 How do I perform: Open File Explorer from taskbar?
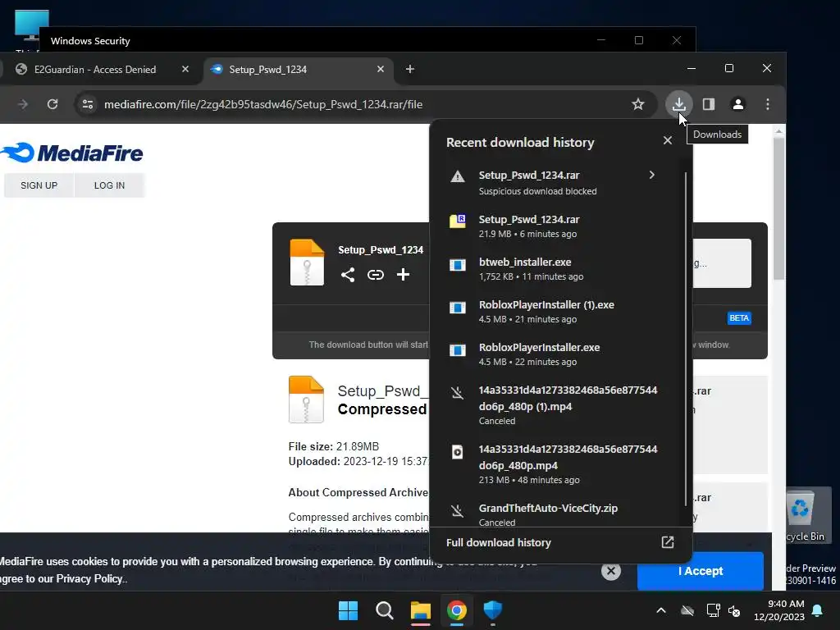coord(421,610)
